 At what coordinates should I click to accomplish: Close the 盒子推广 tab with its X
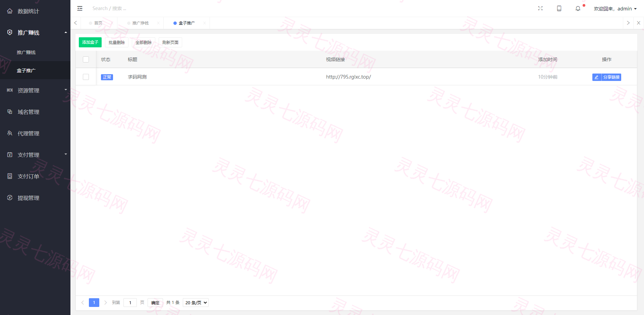point(205,23)
